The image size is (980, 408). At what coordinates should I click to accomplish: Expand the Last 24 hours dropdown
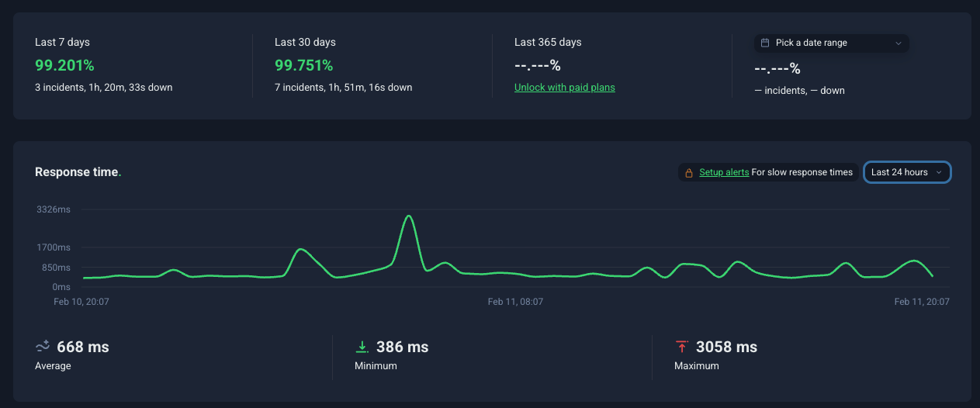907,172
